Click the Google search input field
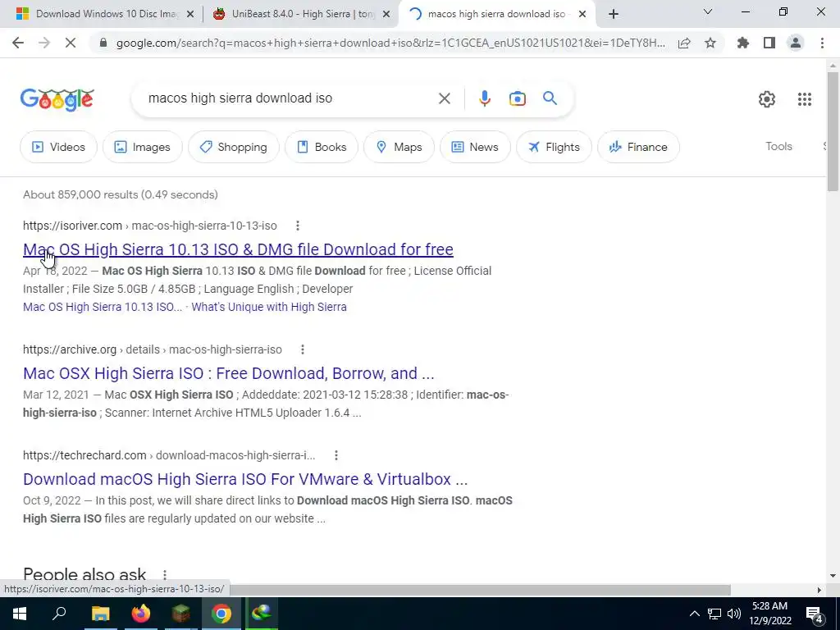Viewport: 840px width, 630px height. pyautogui.click(x=290, y=98)
